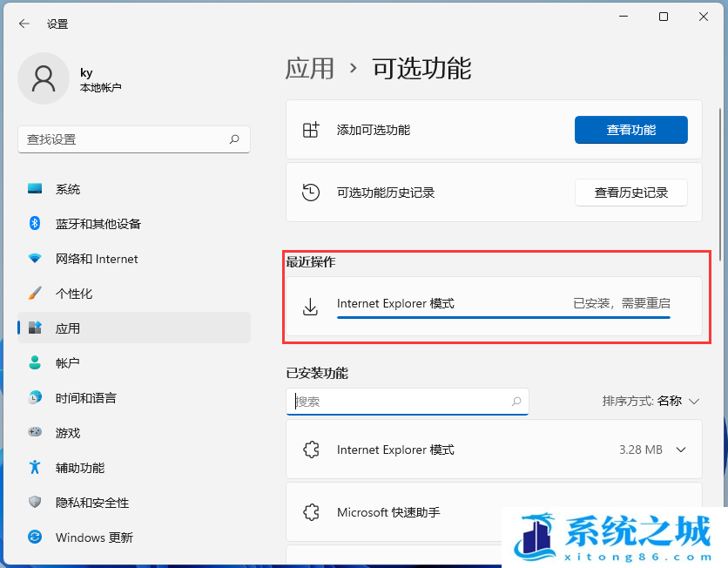Screen dimensions: 728x568
Task: Open 蓝牙和其他设备 settings
Action: [x=98, y=224]
